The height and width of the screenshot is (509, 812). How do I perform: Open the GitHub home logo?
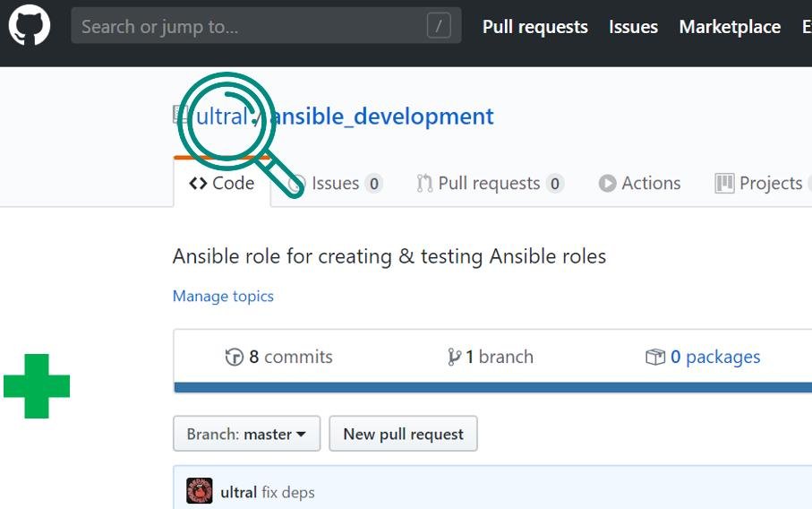pyautogui.click(x=30, y=25)
